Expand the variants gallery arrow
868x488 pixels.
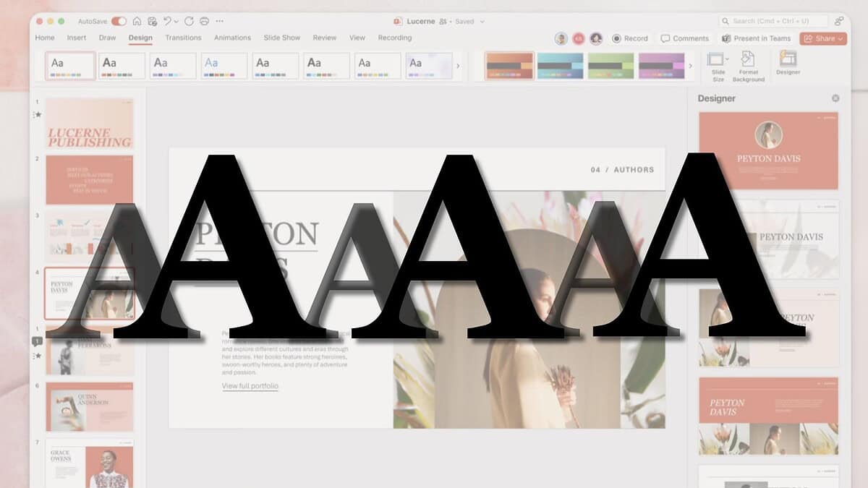coord(690,66)
